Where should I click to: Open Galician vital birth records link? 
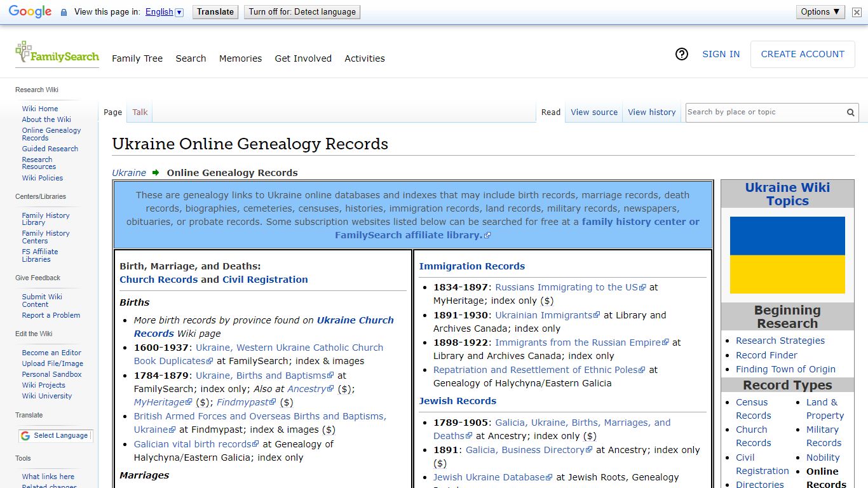[x=196, y=444]
